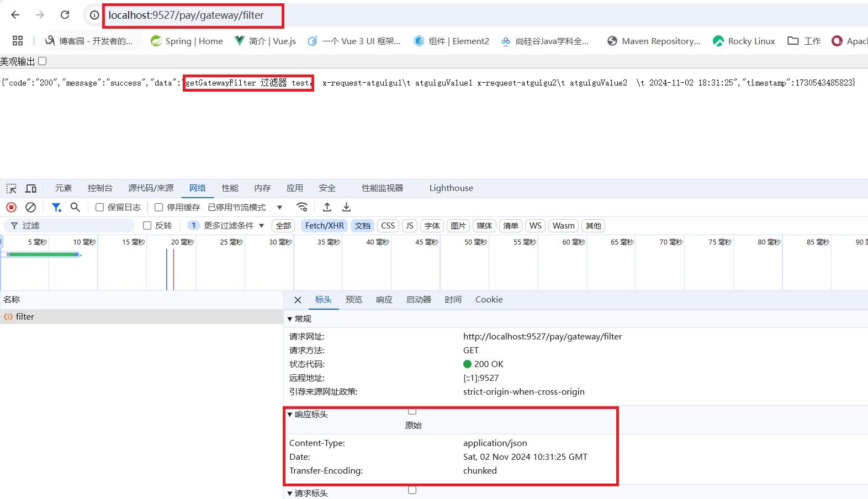The image size is (868, 499).
Task: Switch to the 预览 details tab
Action: 354,300
